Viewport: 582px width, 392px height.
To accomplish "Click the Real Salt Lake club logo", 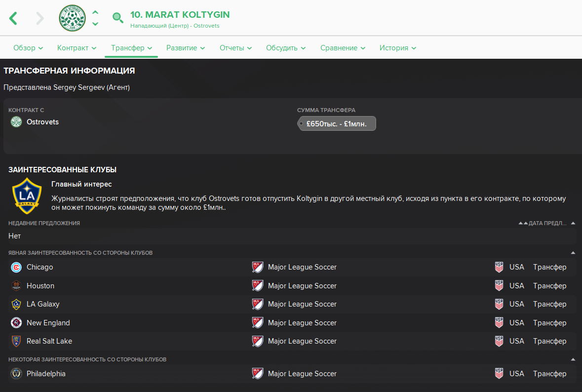I will [x=16, y=341].
